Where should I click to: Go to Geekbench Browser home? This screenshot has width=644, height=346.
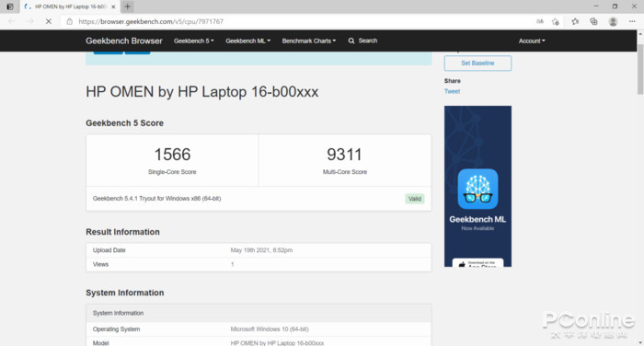coord(124,40)
